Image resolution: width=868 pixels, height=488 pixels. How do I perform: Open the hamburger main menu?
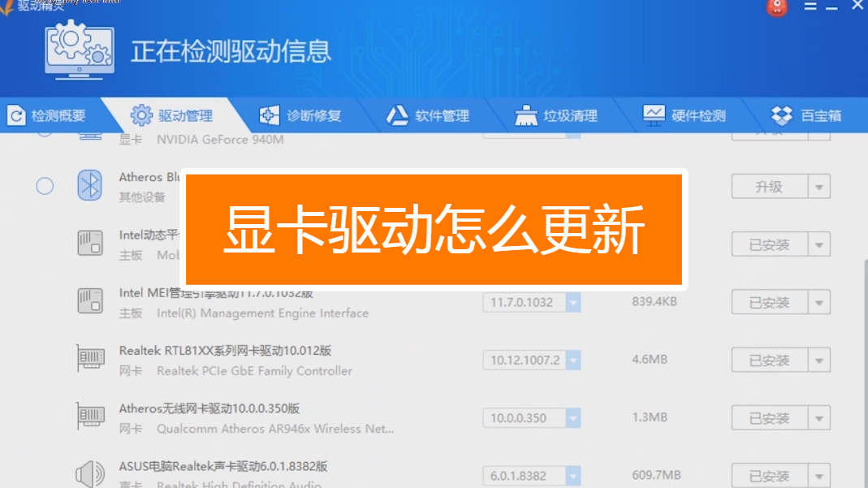coord(810,6)
